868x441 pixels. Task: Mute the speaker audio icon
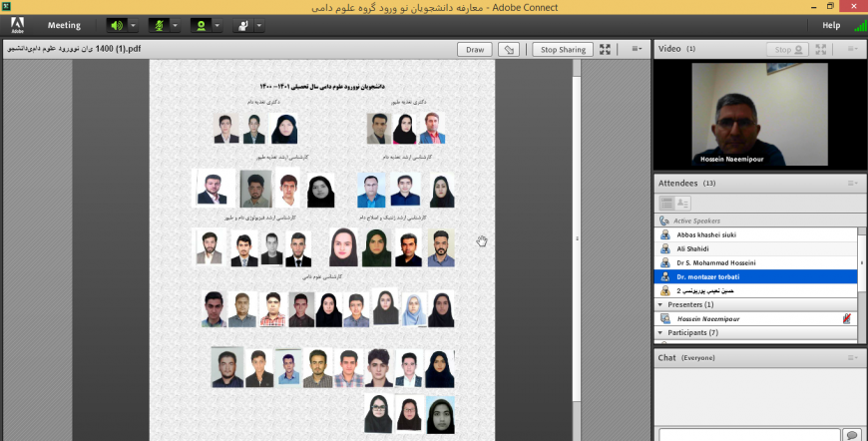pos(117,25)
